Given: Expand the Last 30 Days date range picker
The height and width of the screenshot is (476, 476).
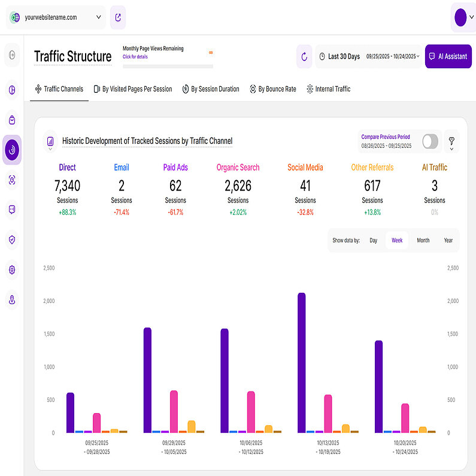Looking at the screenshot, I should coord(369,57).
